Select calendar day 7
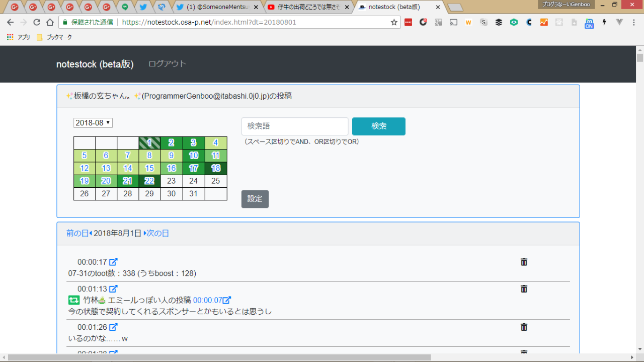Viewport: 644px width, 362px height. [x=128, y=156]
